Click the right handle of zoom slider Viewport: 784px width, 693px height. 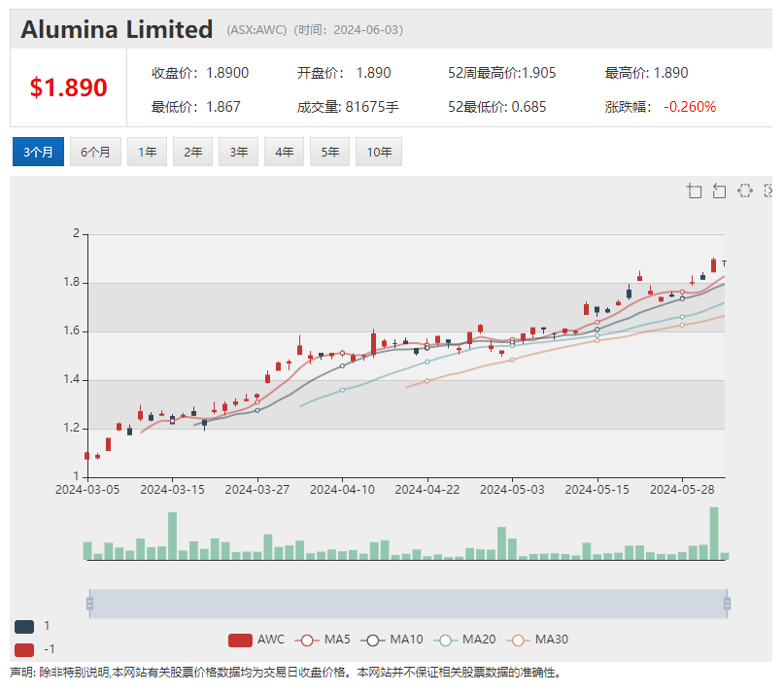pos(727,604)
